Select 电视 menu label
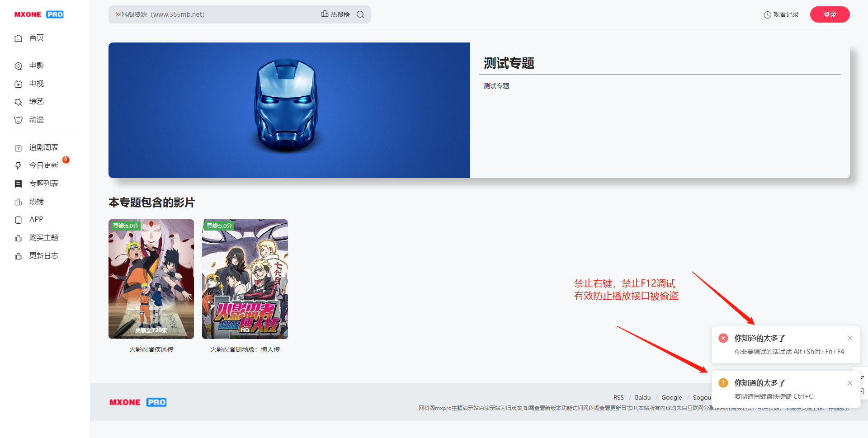868x438 pixels. [37, 84]
